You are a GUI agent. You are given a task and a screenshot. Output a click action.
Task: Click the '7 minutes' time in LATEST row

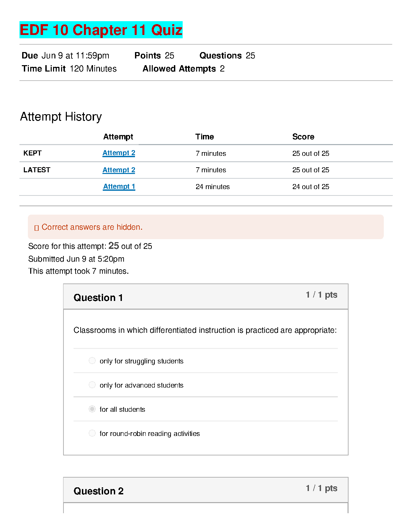coord(211,170)
